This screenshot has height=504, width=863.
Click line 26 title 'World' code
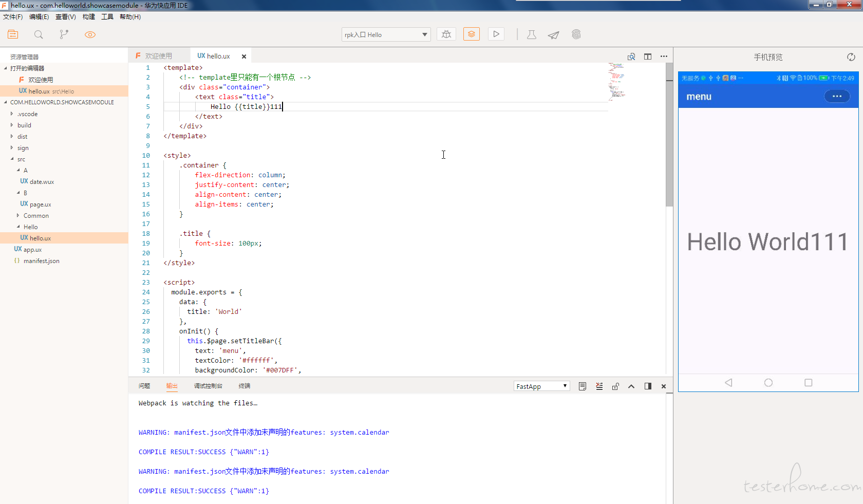[x=214, y=312]
